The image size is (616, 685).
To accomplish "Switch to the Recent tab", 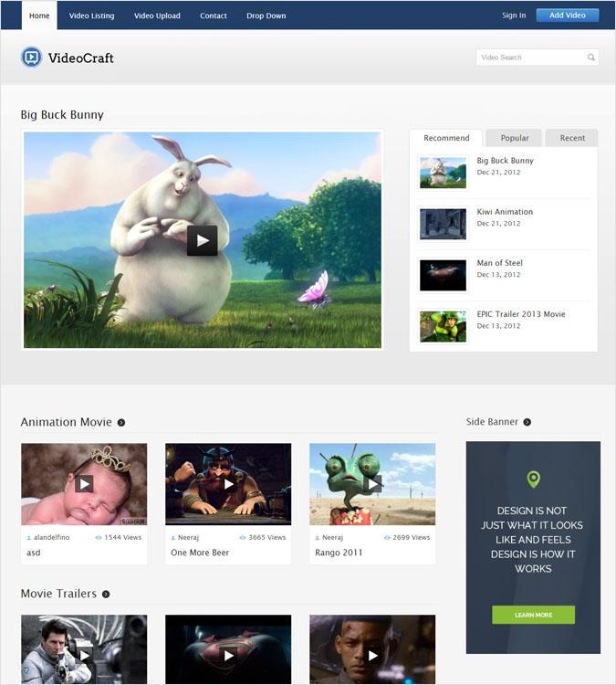I will [x=572, y=138].
